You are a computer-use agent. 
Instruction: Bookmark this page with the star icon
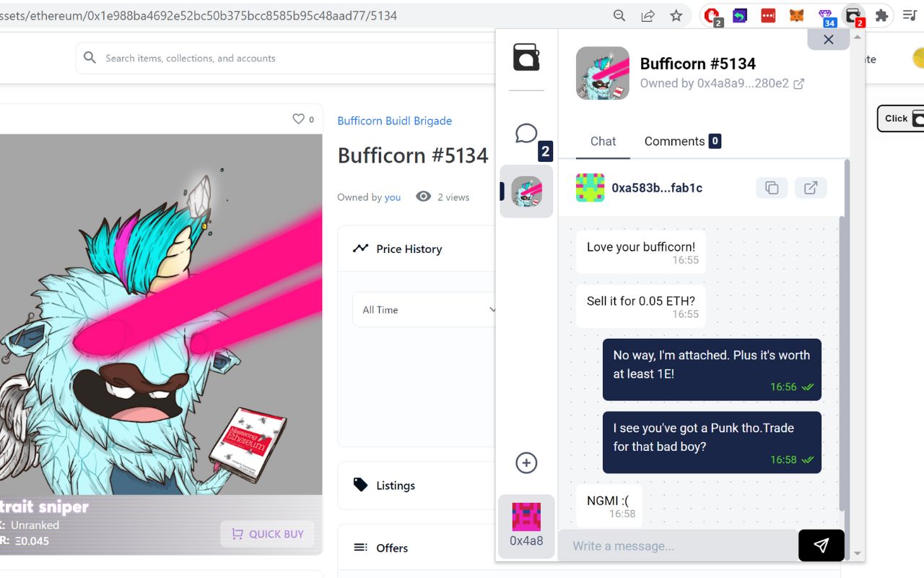click(x=676, y=15)
